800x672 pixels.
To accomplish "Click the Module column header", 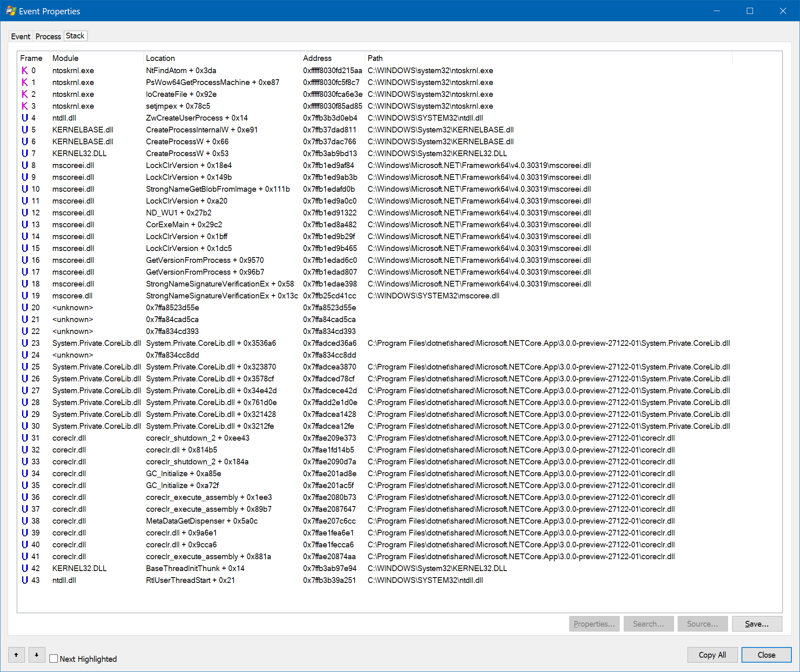I will tap(65, 58).
